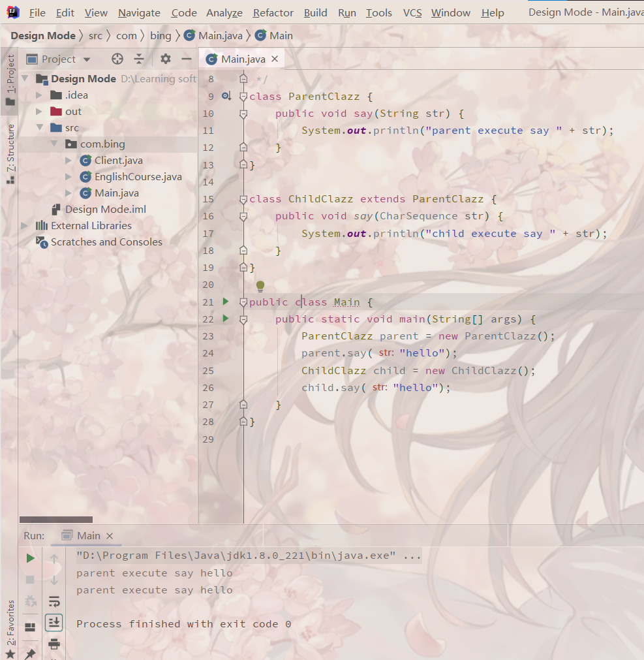The image size is (644, 660).
Task: Expand External Libraries
Action: (24, 226)
